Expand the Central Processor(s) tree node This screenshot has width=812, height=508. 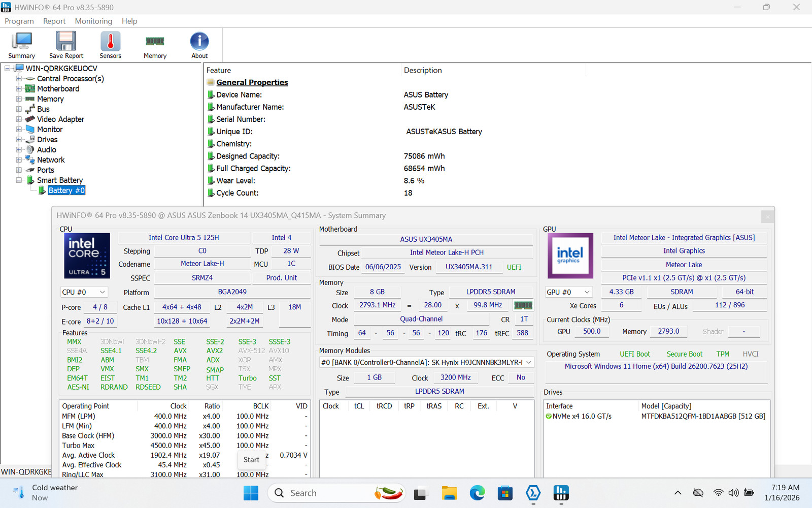(x=19, y=79)
